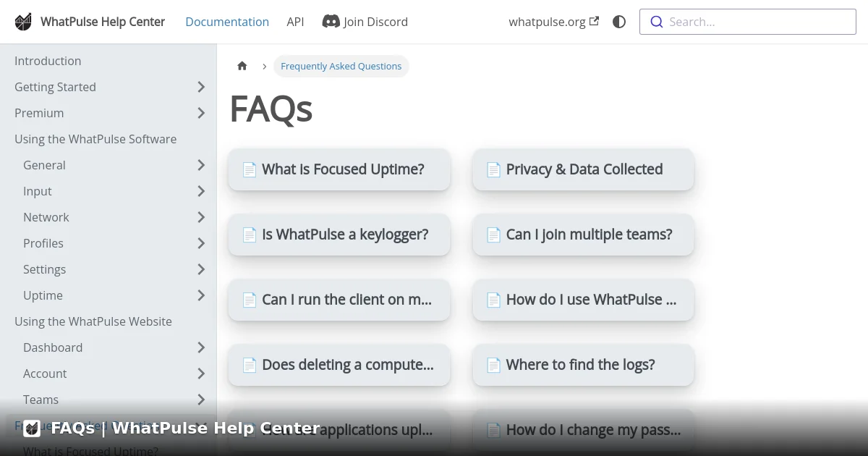Expand the Input chevron
868x456 pixels.
coord(201,191)
